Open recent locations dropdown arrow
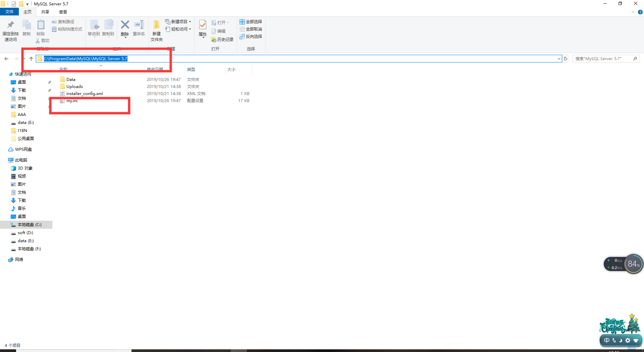Image resolution: width=644 pixels, height=352 pixels. pos(24,59)
